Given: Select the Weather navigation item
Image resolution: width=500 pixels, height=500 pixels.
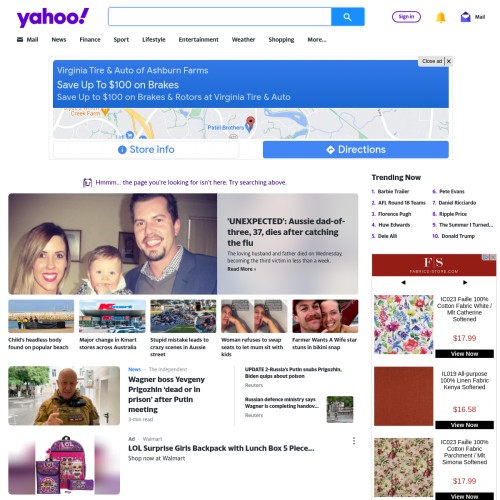Looking at the screenshot, I should coord(243,40).
